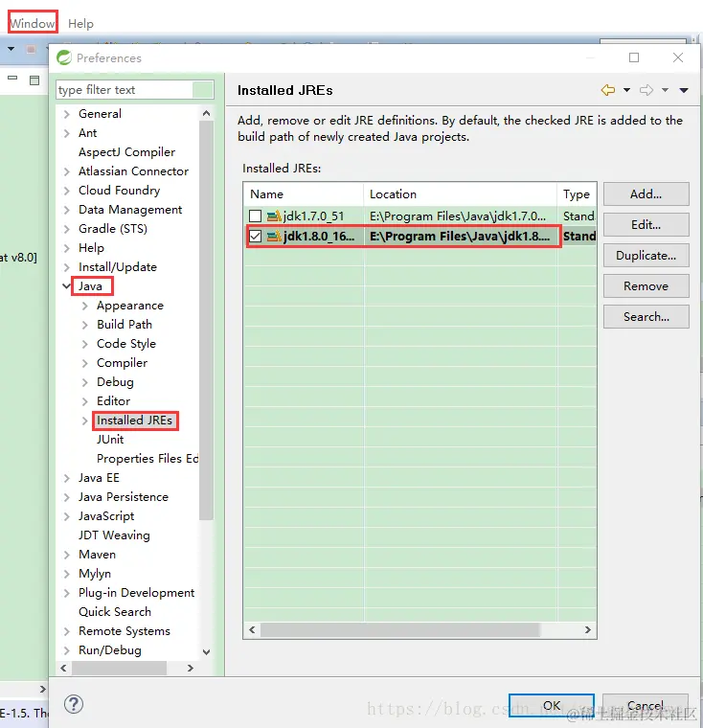Screen dimensions: 703x728
Task: Maximize the Preferences dialog
Action: click(634, 57)
